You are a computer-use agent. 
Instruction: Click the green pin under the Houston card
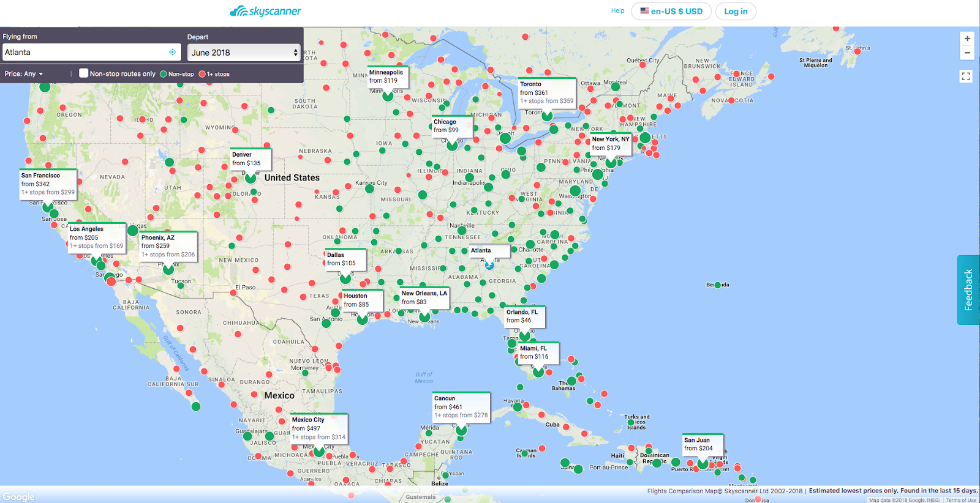(x=363, y=319)
